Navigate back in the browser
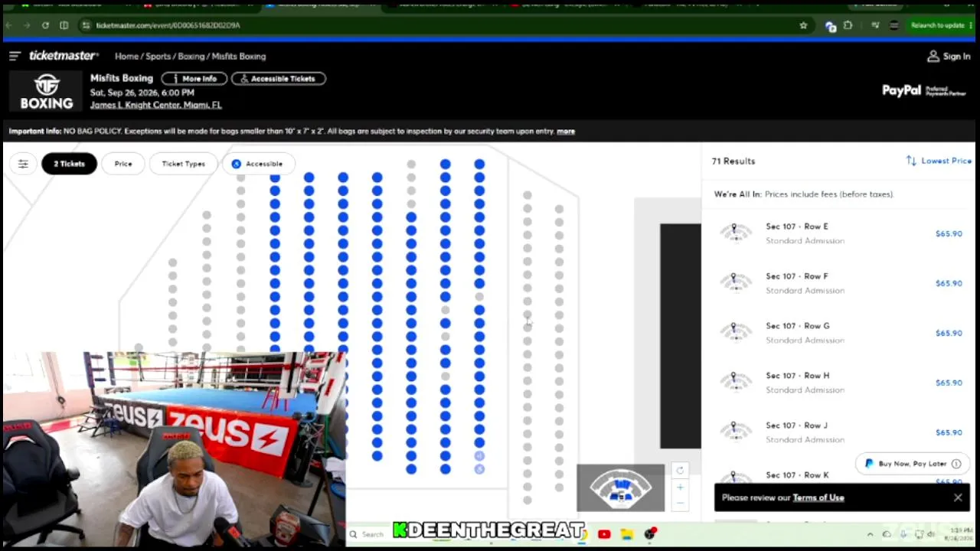The width and height of the screenshot is (980, 551). pyautogui.click(x=8, y=25)
